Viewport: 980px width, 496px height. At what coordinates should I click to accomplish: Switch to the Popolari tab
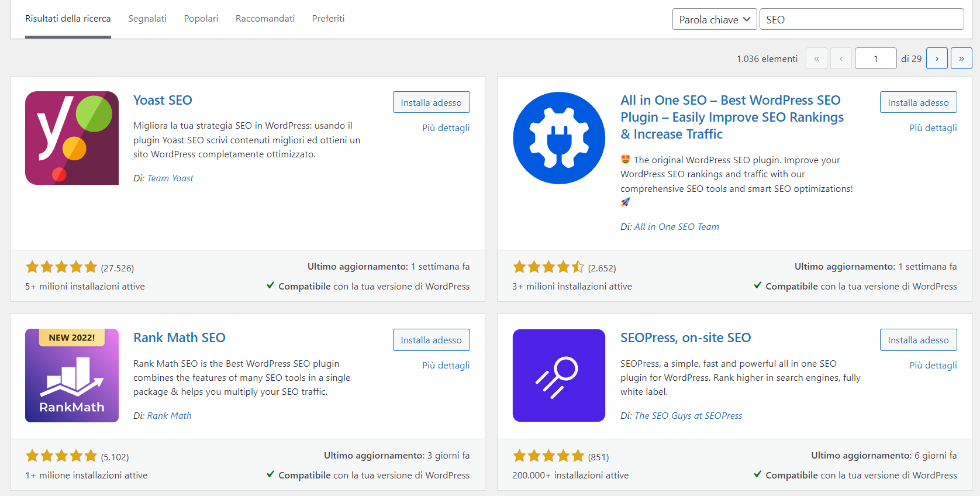201,19
